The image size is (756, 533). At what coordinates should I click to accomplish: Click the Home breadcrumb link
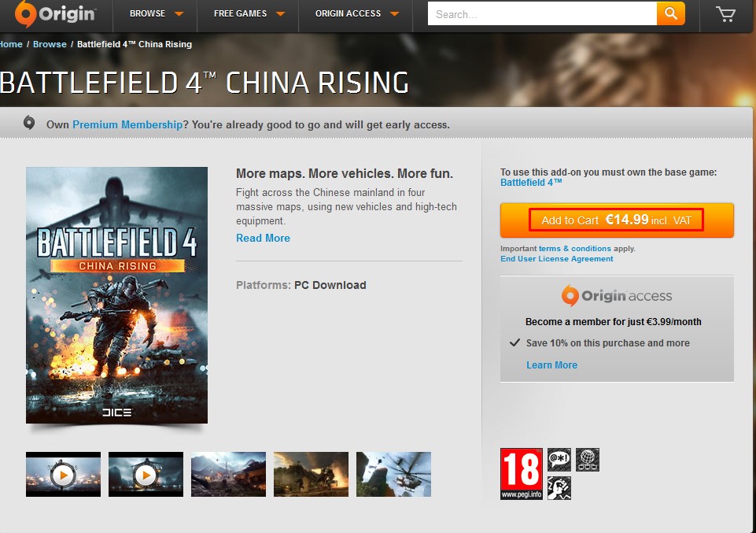point(11,44)
